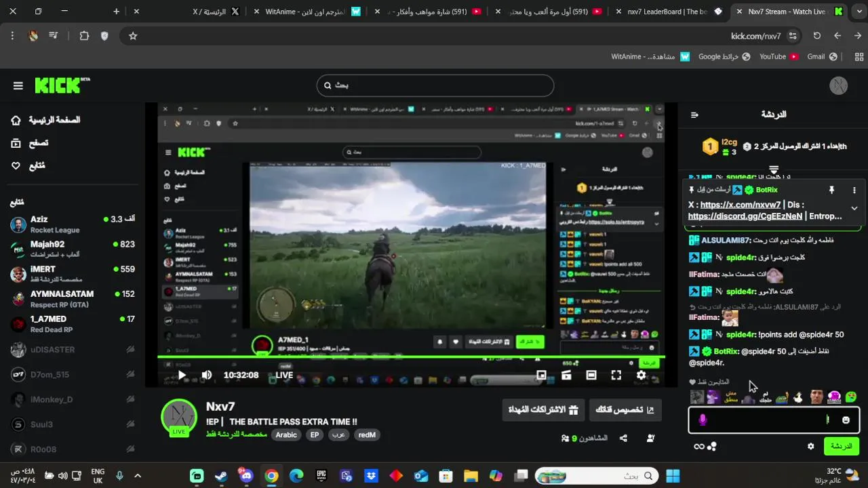Open the discord.gg invite link

[745, 216]
